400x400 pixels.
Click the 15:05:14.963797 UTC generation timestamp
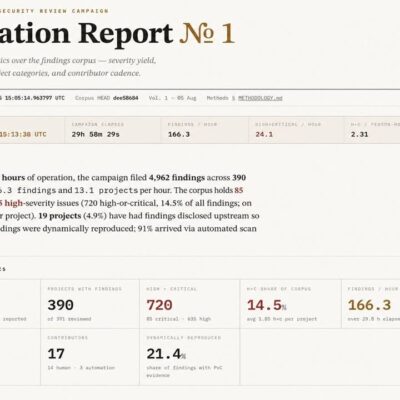[x=32, y=98]
